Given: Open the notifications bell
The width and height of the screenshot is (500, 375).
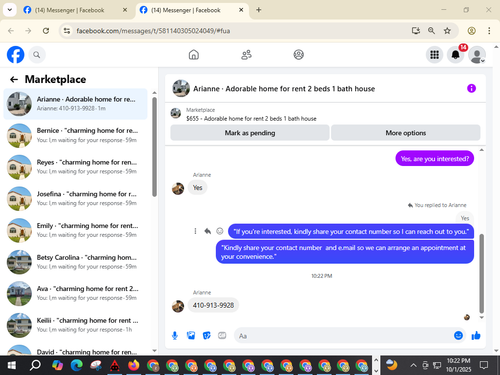Looking at the screenshot, I should (x=456, y=55).
